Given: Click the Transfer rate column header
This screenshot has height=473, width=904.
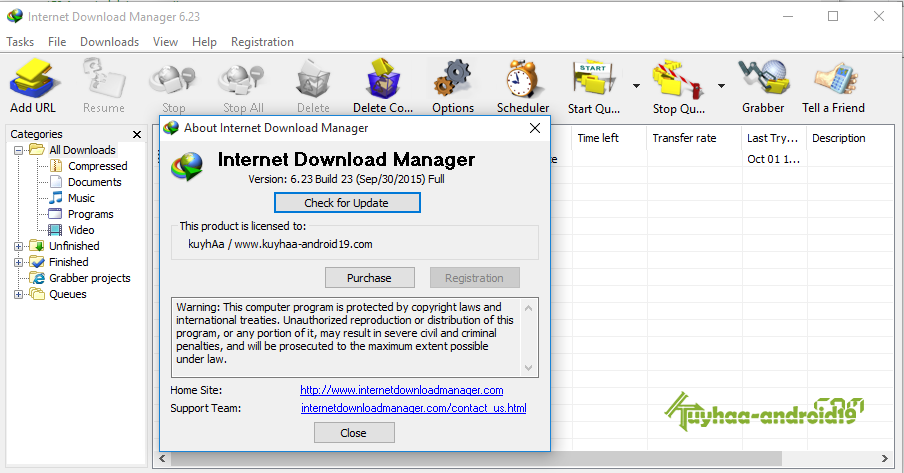Looking at the screenshot, I should [695, 138].
